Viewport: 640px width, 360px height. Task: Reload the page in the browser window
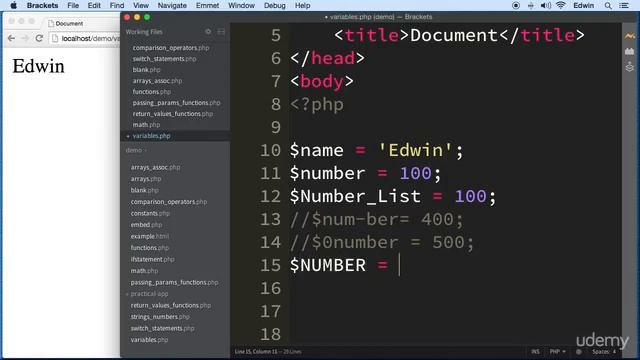pos(39,38)
